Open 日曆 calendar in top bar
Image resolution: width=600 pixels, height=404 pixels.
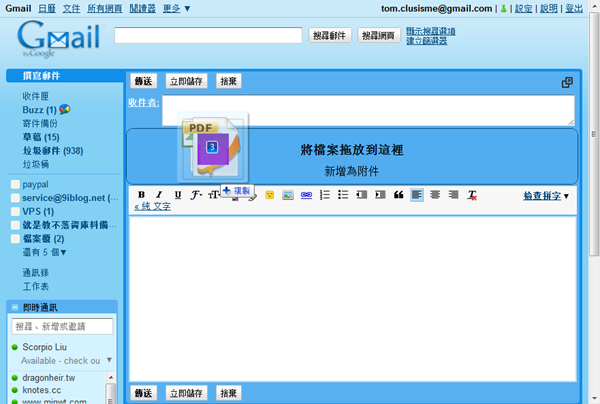(47, 8)
